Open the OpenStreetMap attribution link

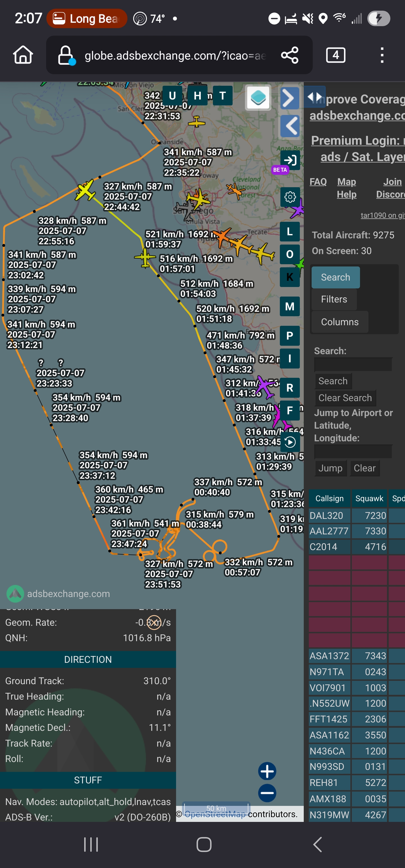(x=215, y=814)
